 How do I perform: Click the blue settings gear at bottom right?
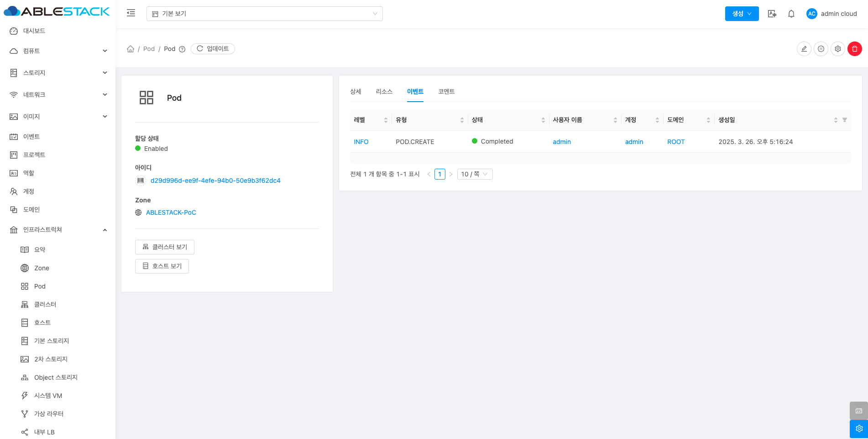click(x=858, y=429)
